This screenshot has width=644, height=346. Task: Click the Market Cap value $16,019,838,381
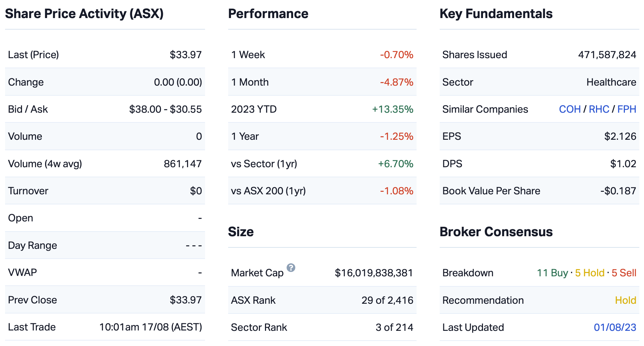coord(374,273)
